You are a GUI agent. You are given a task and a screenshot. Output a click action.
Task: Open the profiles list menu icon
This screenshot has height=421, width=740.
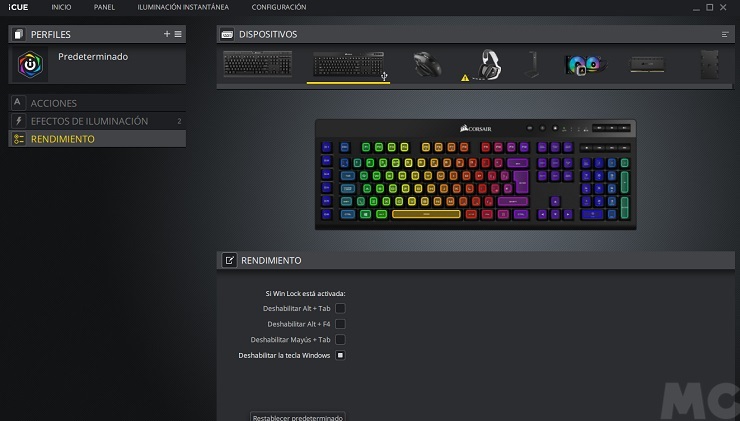(178, 34)
